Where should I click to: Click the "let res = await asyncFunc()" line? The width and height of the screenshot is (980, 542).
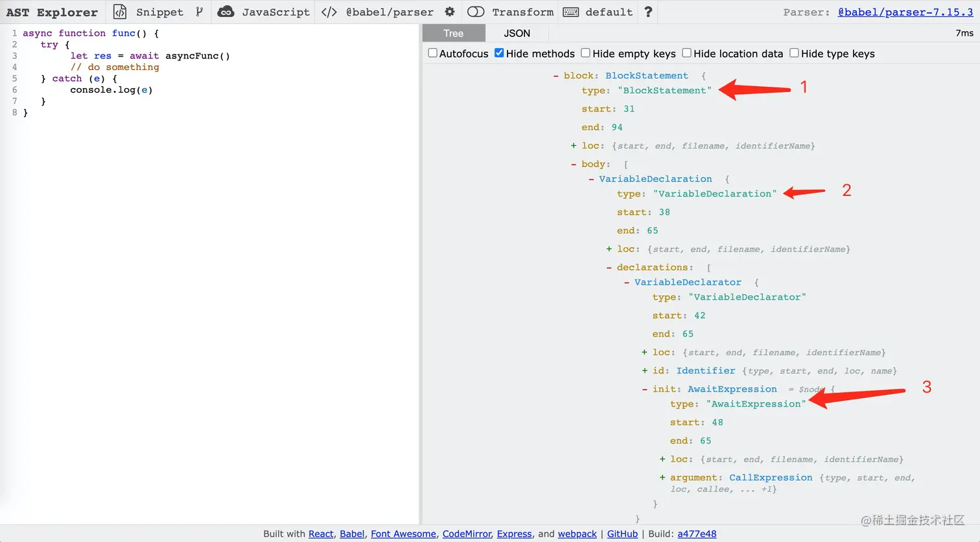150,56
